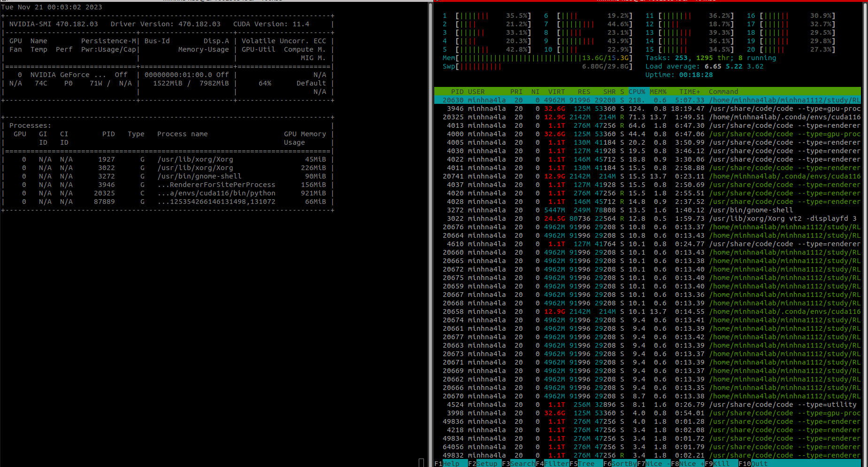868x467 pixels.
Task: Click the 1522MiB / 7982MiB memory usage
Action: [191, 83]
